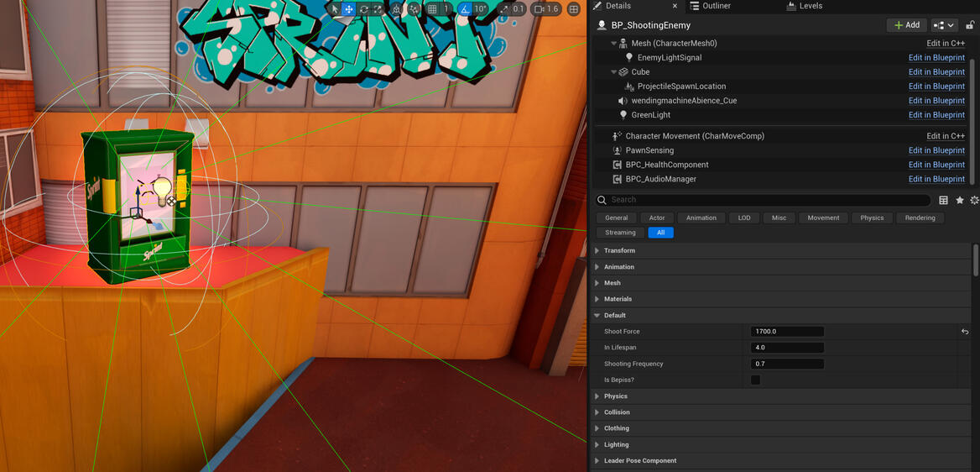Toggle rotation angle snapping icon

point(464,8)
